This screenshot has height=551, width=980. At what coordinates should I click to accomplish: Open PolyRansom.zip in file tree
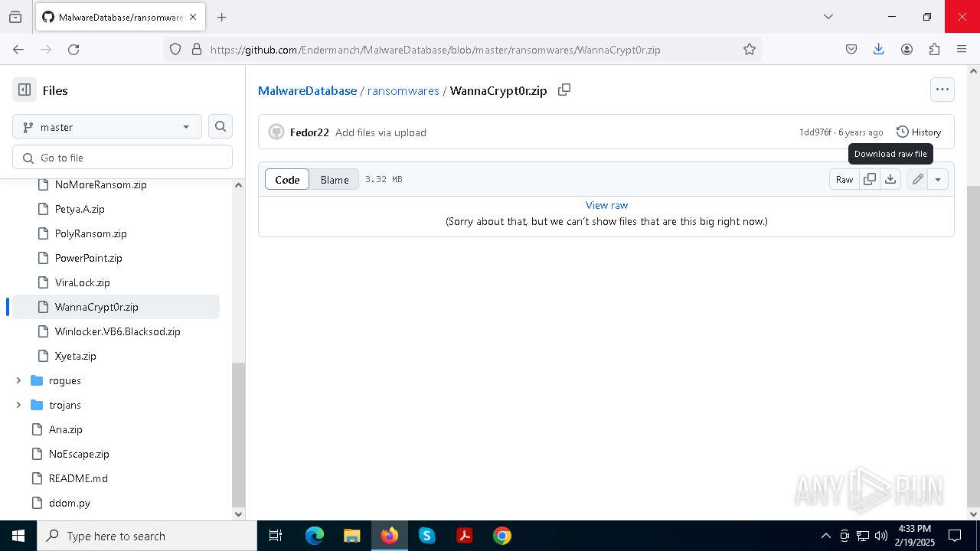(x=90, y=233)
